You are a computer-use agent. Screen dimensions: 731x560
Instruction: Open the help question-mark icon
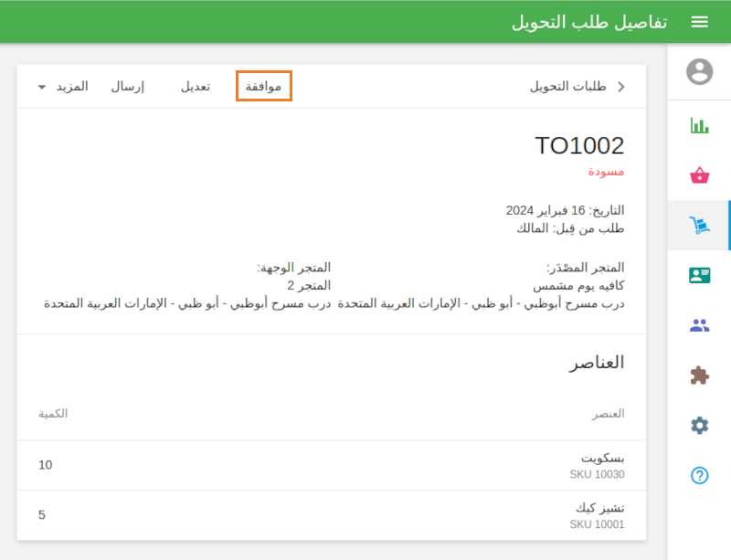(698, 475)
